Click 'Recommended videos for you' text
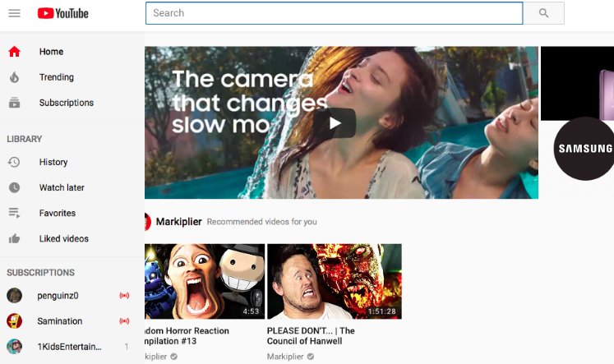The width and height of the screenshot is (614, 364). [262, 222]
